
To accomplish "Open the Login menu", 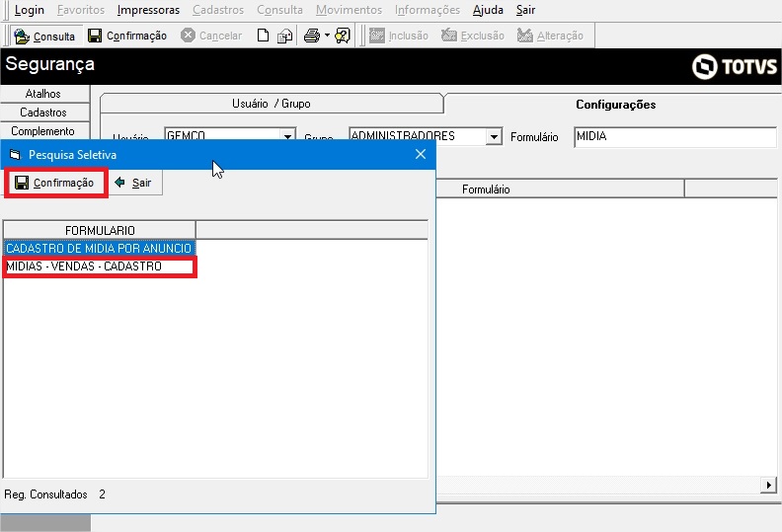I will tap(29, 10).
